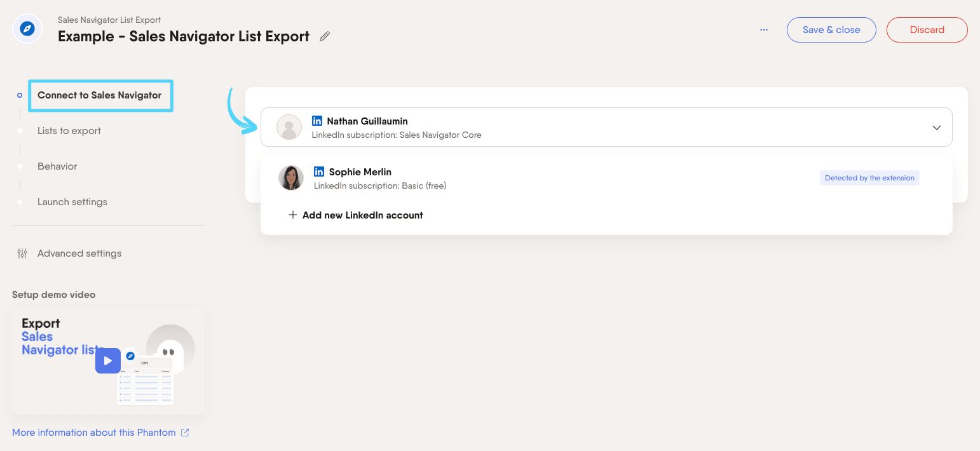Add new LinkedIn account
The width and height of the screenshot is (980, 451).
click(x=356, y=215)
